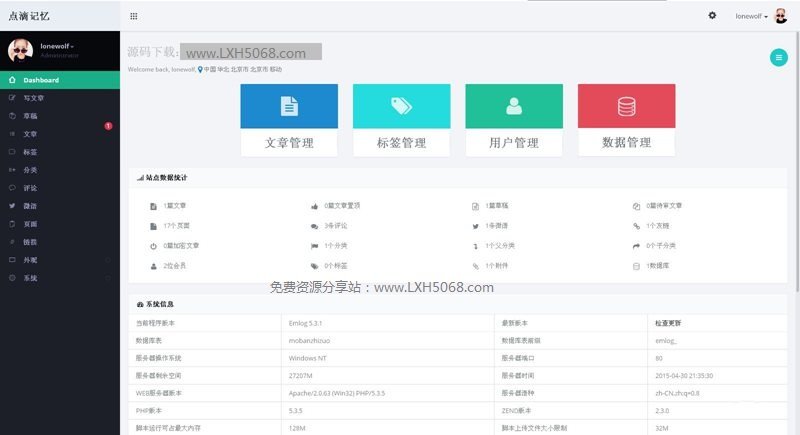Image resolution: width=800 pixels, height=435 pixels.
Task: Click paperclip icon beside 1个附件
Action: [x=476, y=266]
